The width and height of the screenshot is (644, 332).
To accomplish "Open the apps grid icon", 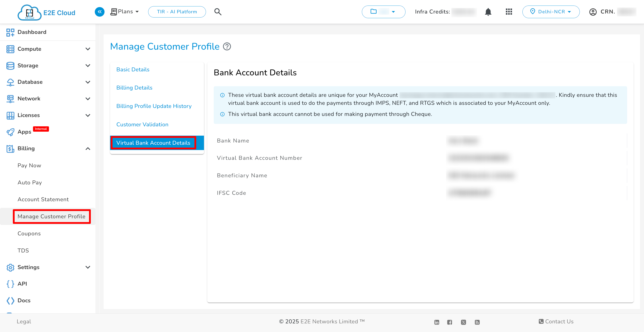I will click(509, 12).
